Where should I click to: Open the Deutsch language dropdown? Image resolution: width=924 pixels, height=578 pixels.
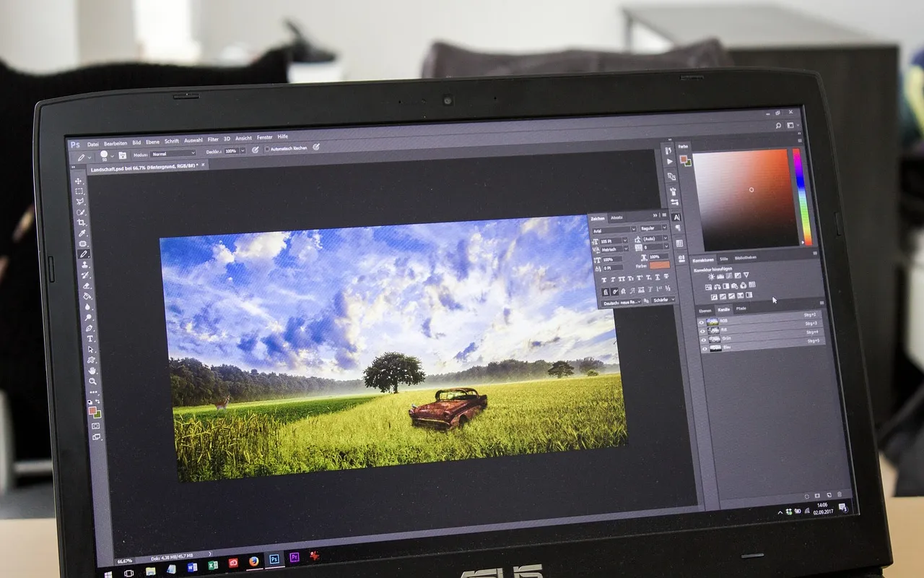[x=622, y=303]
